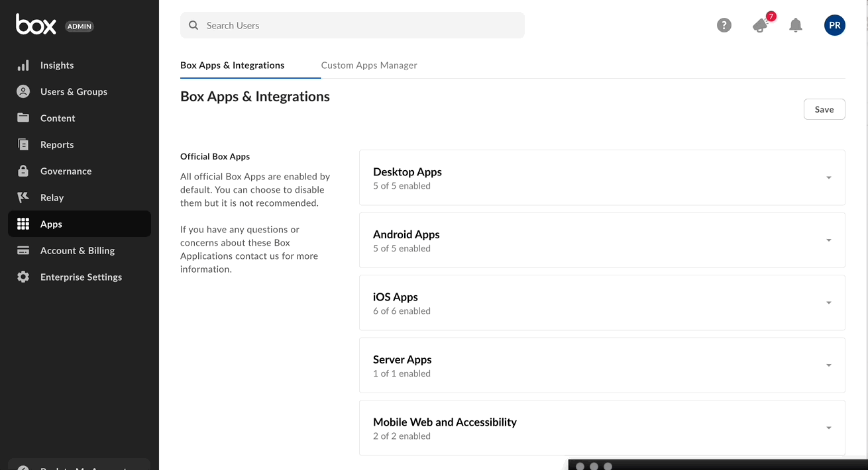Image resolution: width=868 pixels, height=470 pixels.
Task: Open the PR user avatar menu
Action: 835,25
